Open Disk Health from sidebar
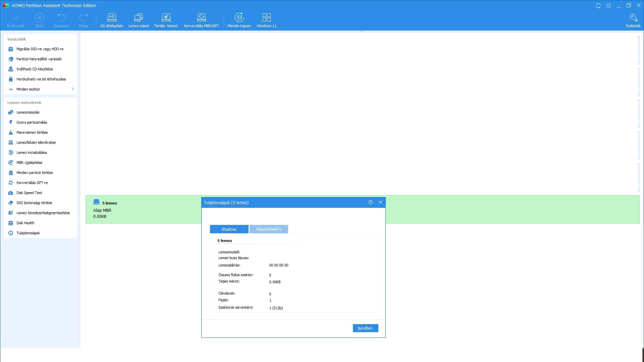Image resolution: width=644 pixels, height=362 pixels. point(25,223)
